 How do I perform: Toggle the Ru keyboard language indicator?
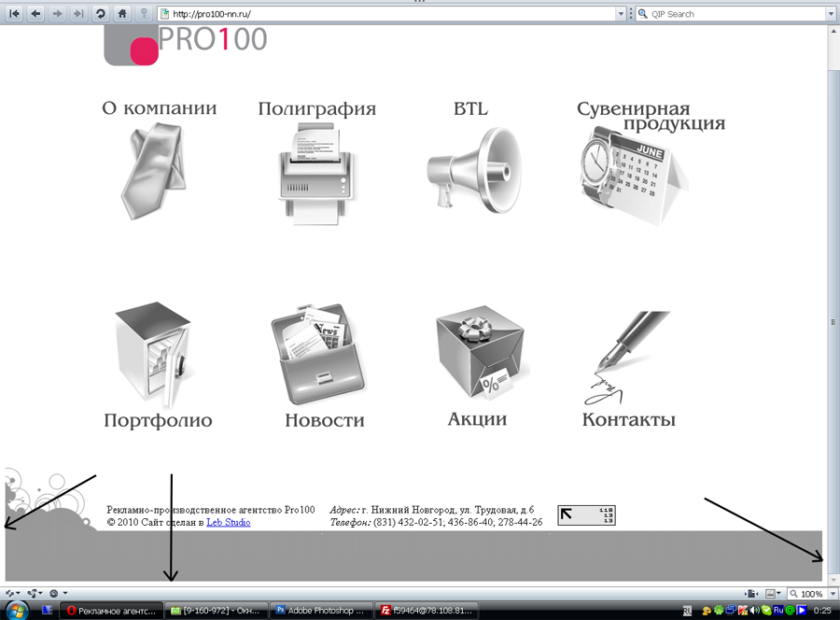coord(777,611)
